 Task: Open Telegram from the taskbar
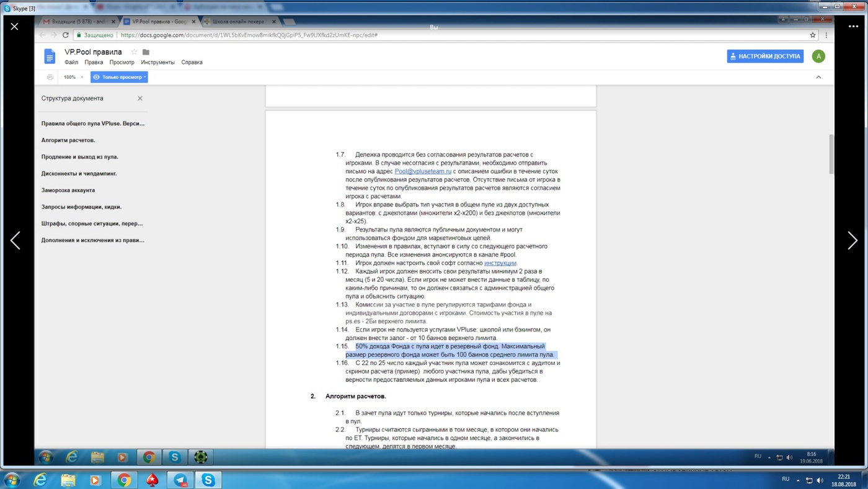tap(180, 479)
